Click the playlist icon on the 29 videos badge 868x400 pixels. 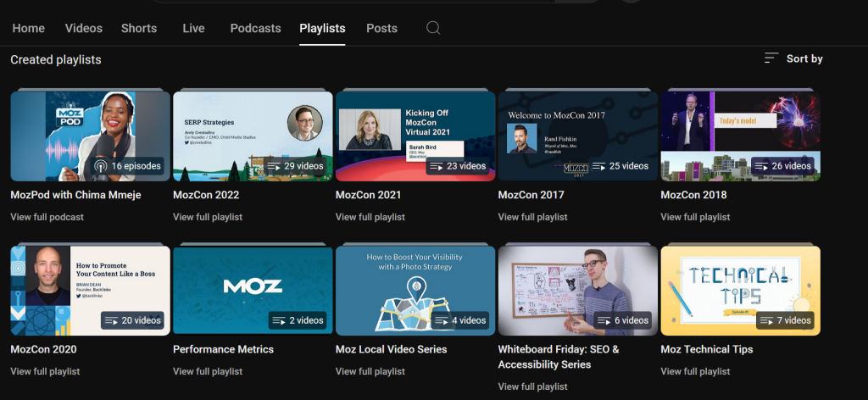click(x=274, y=166)
